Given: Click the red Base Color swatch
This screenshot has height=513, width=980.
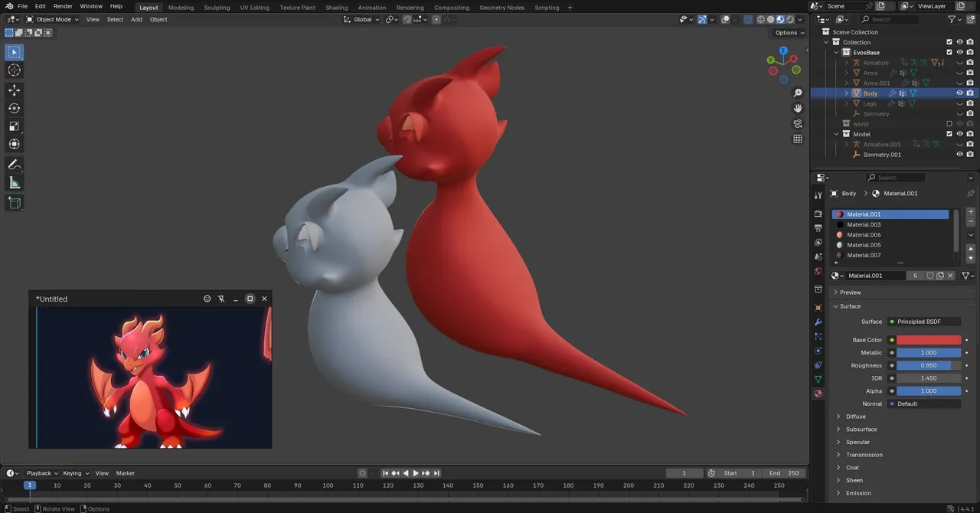Looking at the screenshot, I should (x=929, y=340).
